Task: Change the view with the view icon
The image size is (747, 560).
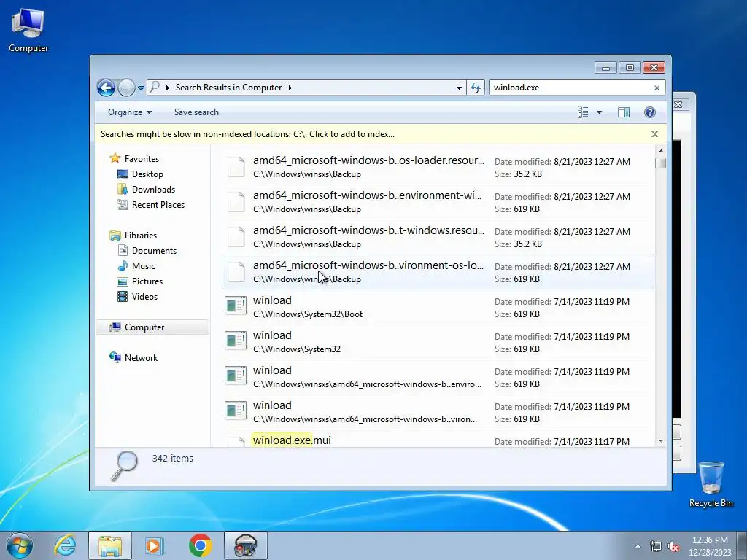Action: point(583,112)
